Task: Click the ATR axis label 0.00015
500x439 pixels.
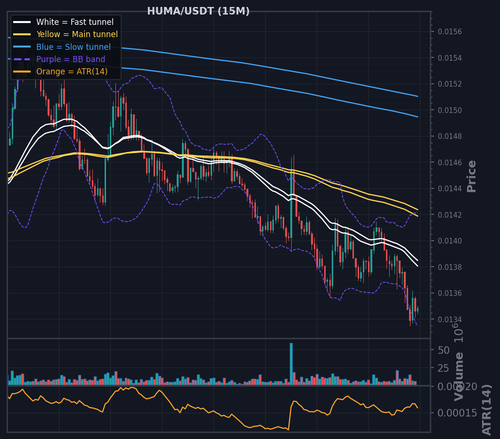Action: coord(457,413)
